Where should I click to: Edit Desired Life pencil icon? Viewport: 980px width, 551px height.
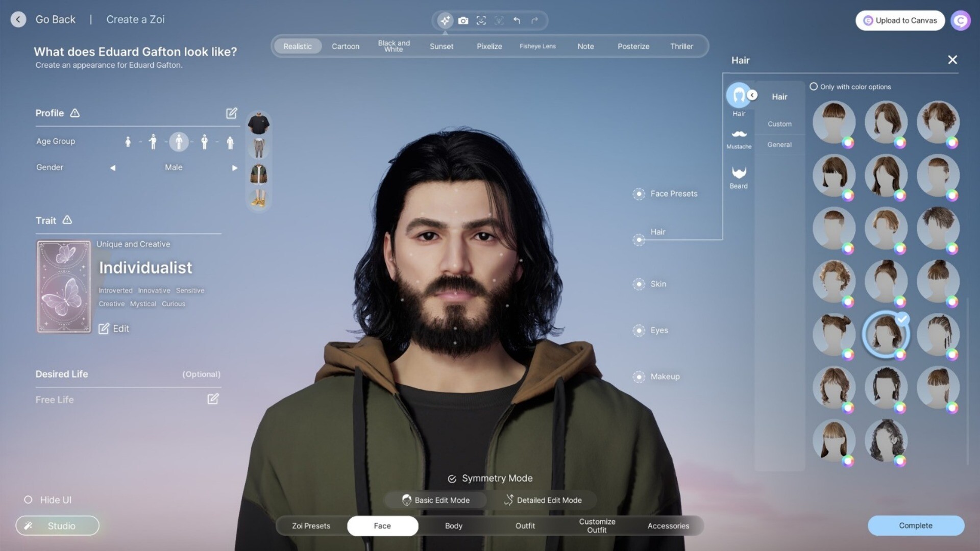(x=213, y=399)
